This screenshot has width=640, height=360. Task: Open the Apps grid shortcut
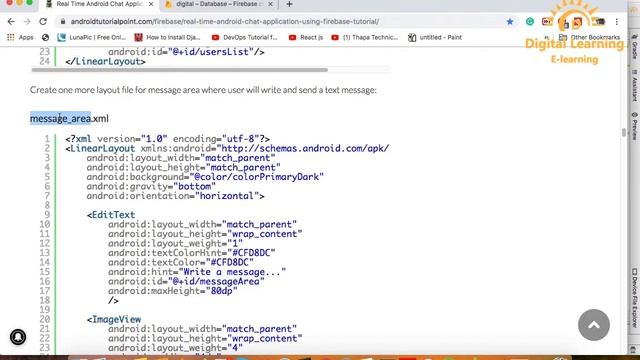(20, 37)
